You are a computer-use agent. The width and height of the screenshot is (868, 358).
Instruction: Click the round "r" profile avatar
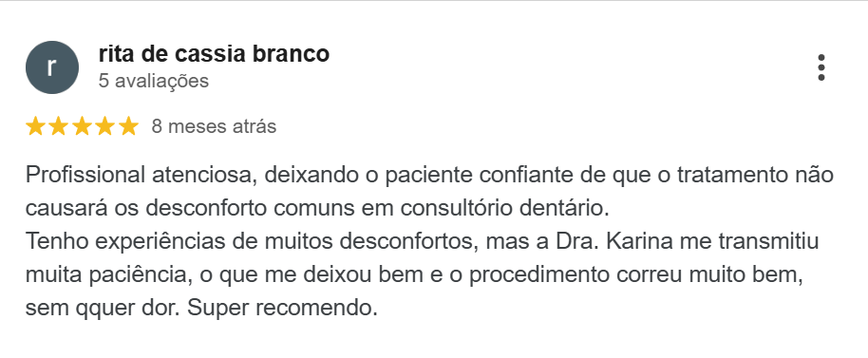[x=52, y=67]
